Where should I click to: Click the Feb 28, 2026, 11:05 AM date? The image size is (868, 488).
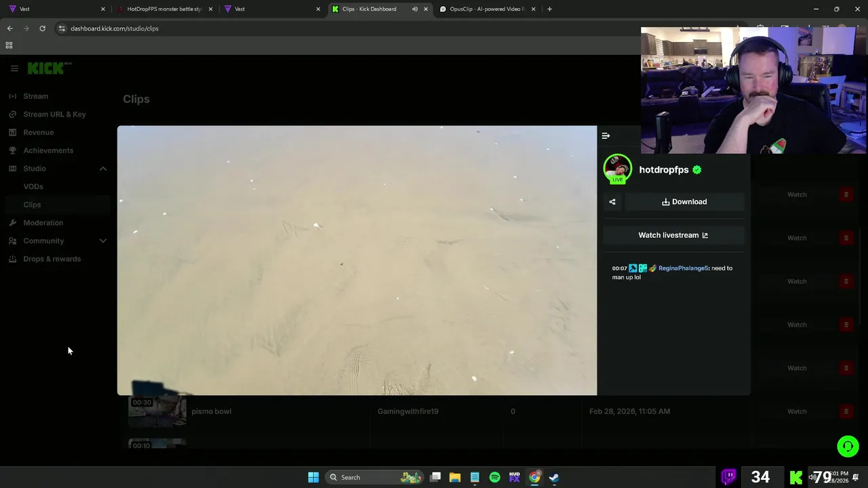pyautogui.click(x=629, y=411)
